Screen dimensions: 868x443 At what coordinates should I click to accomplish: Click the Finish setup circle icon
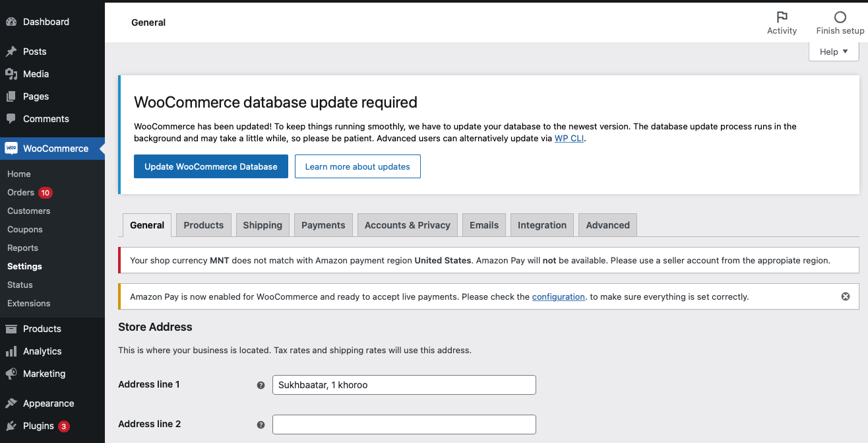840,17
